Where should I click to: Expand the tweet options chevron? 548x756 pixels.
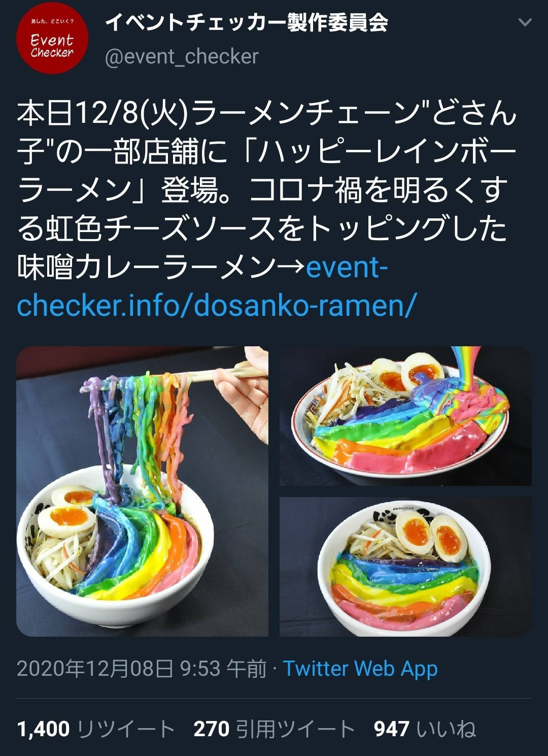pos(525,22)
